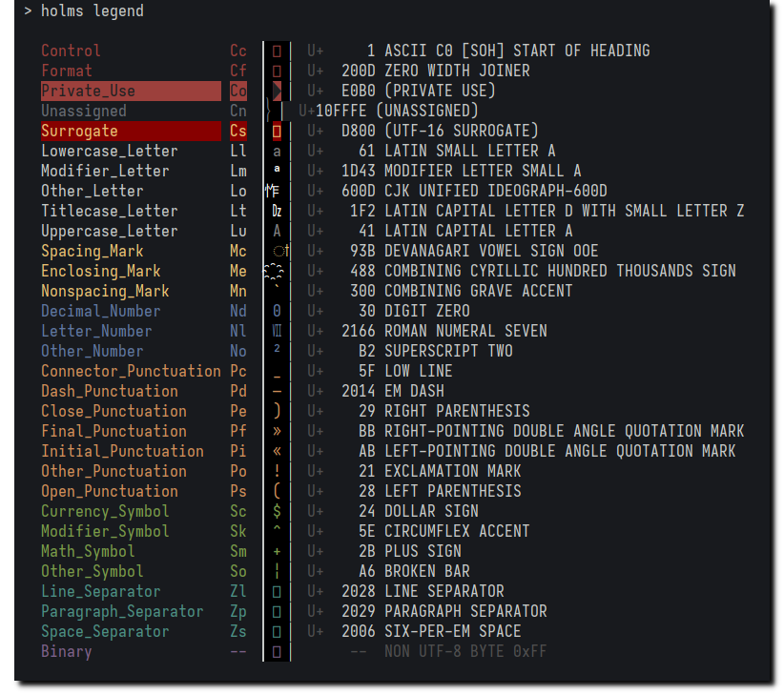Click the Paragraph_Separator category name
The image size is (784, 695).
click(x=122, y=611)
